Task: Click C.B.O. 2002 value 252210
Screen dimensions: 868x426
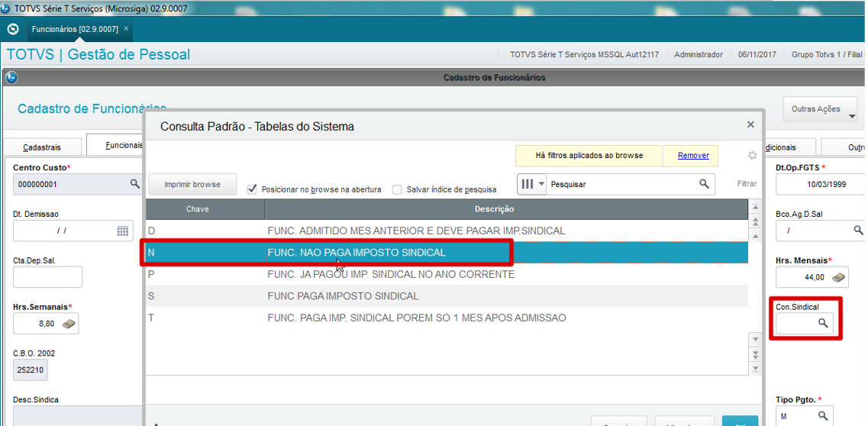Action: (31, 370)
